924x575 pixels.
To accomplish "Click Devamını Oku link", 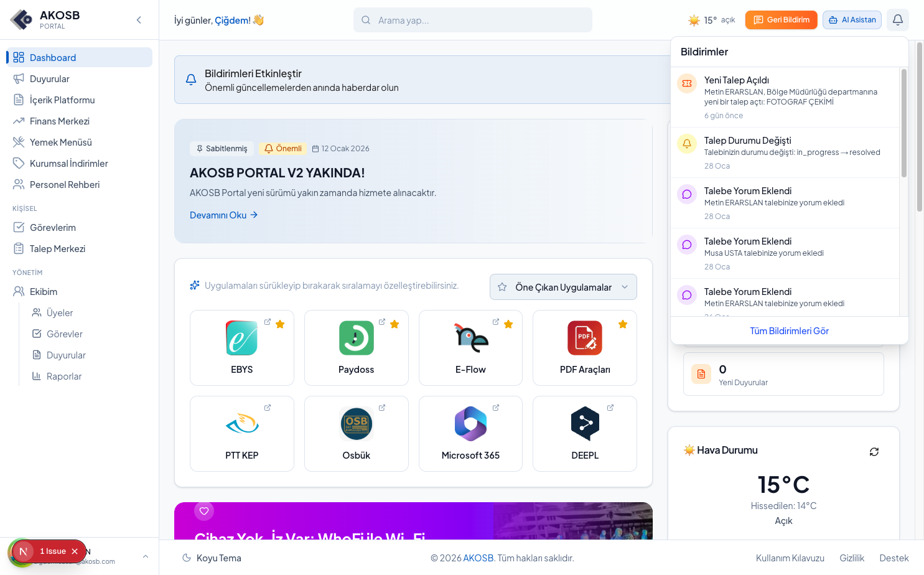I will tap(223, 215).
